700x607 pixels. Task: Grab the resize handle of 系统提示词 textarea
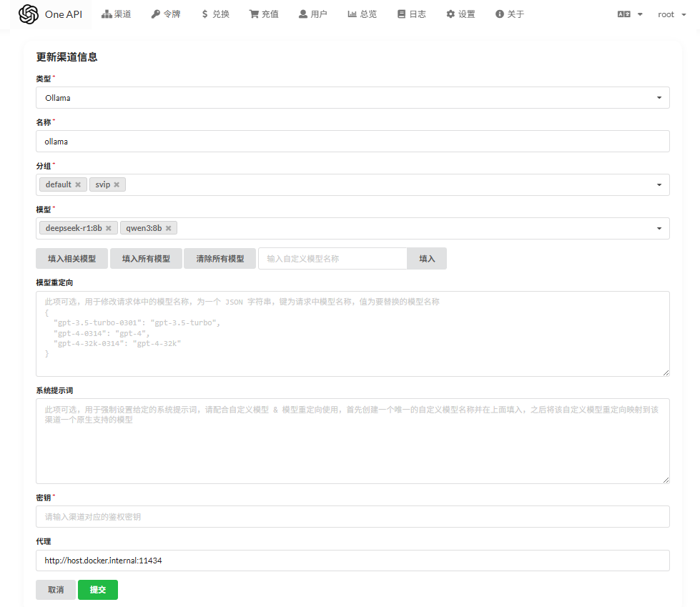(666, 480)
